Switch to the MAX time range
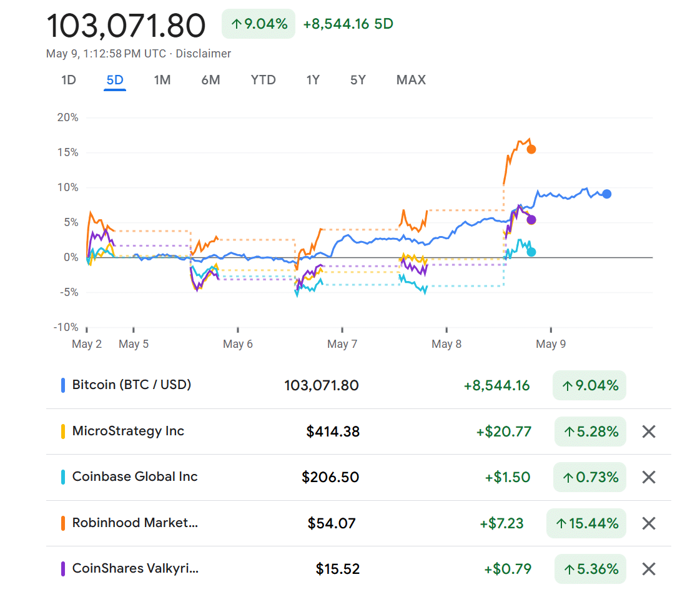 point(411,80)
